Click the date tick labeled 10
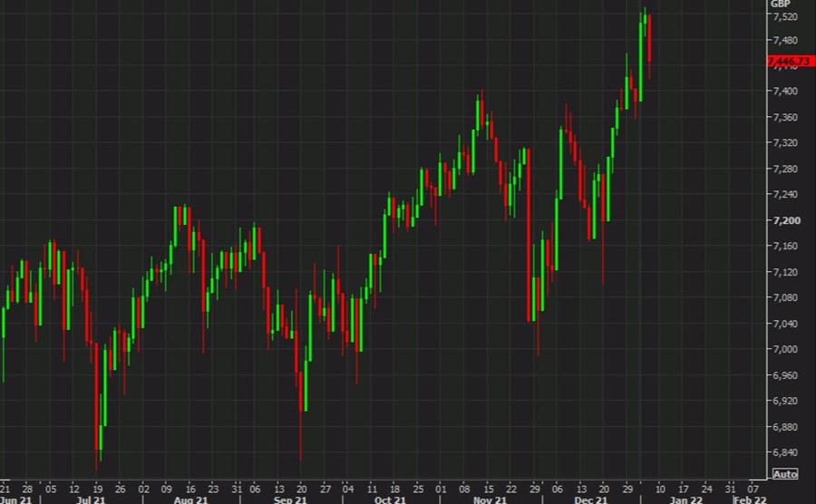Viewport: 816px width, 504px height. (x=660, y=489)
